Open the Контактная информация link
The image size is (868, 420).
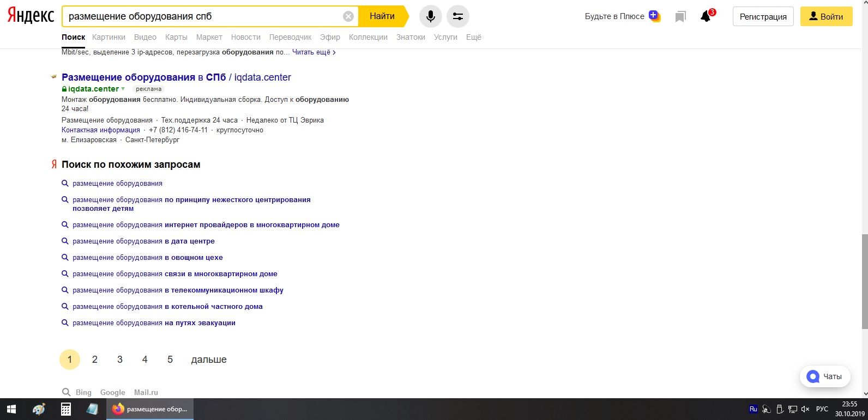[x=101, y=130]
